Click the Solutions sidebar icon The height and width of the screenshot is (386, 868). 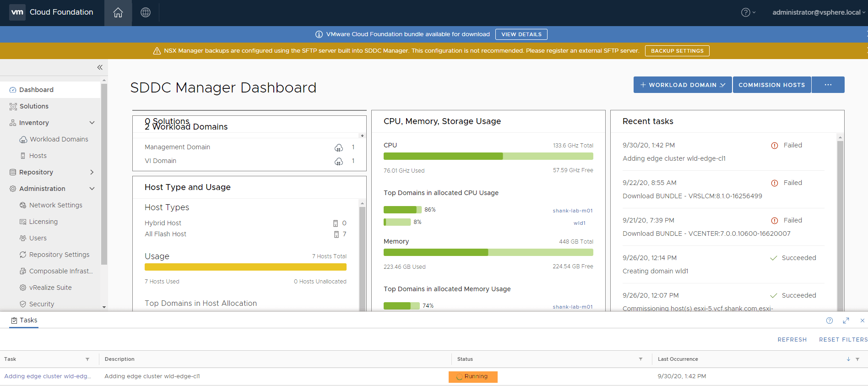click(x=13, y=106)
